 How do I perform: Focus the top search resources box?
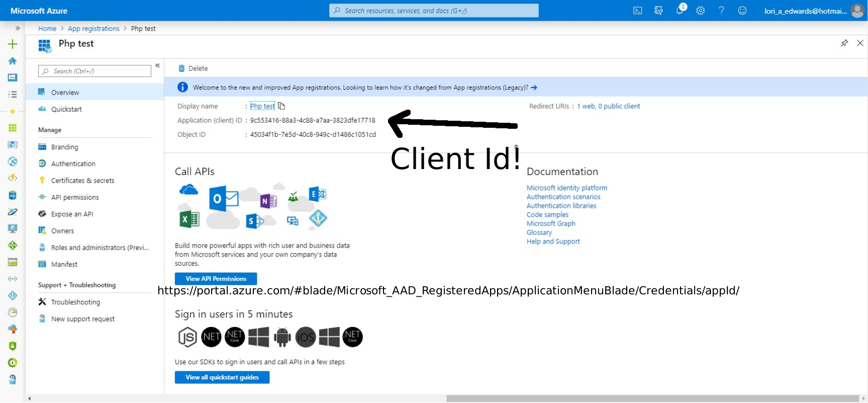[x=434, y=11]
